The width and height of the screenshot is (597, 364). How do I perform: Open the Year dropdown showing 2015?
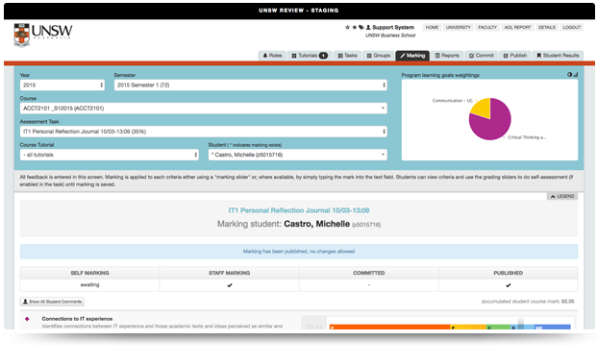[62, 85]
